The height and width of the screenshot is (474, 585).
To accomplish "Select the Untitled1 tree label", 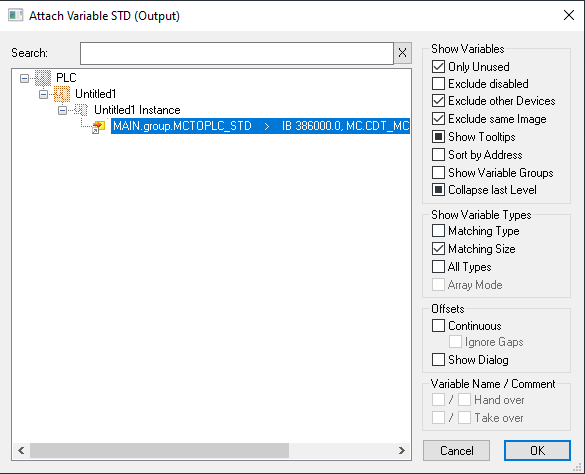I will pos(96,94).
